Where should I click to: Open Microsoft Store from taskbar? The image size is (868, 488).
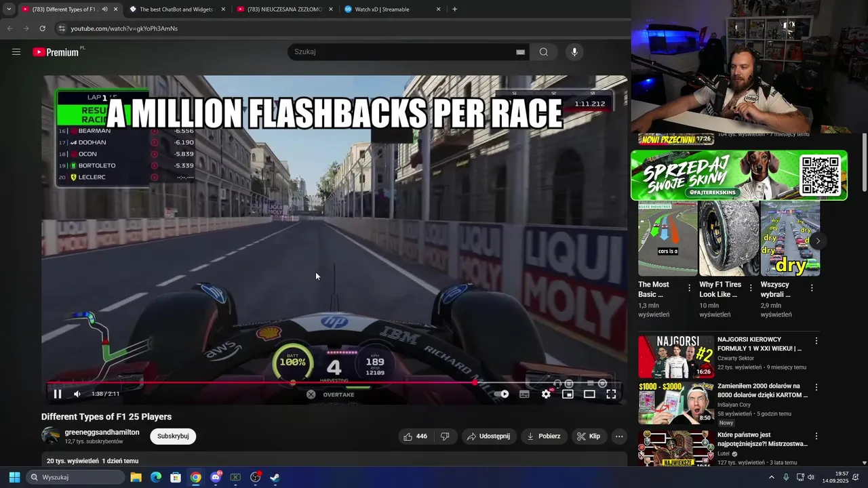[176, 477]
